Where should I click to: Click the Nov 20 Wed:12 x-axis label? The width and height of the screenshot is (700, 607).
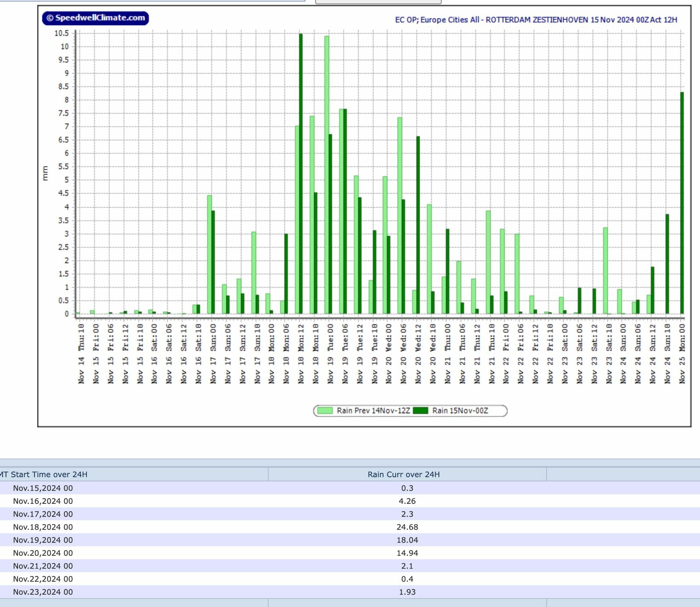click(418, 354)
